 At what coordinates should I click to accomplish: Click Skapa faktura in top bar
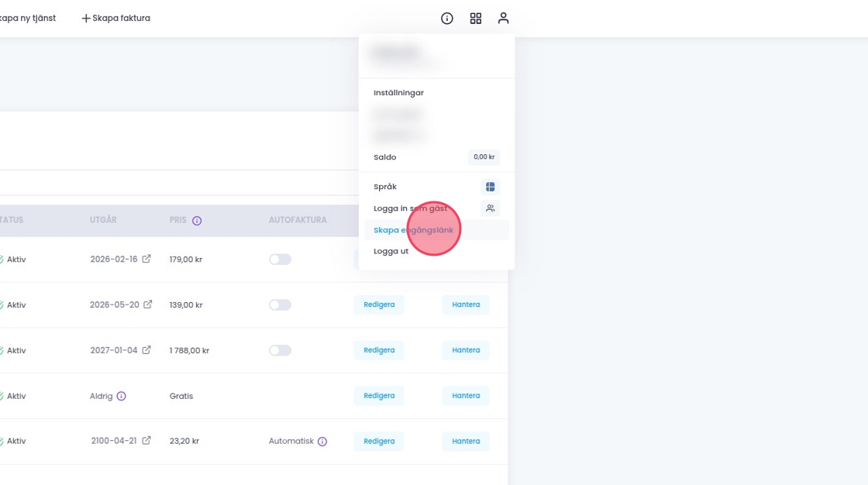pos(116,19)
